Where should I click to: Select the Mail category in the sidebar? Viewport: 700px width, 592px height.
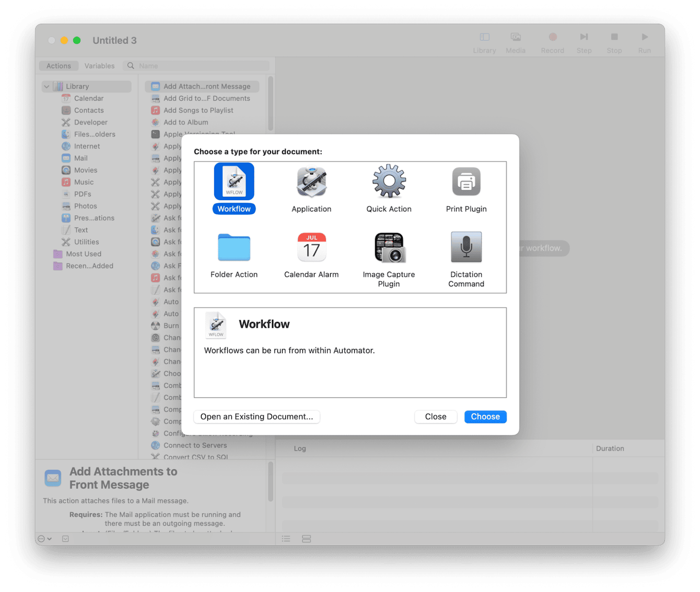[81, 158]
